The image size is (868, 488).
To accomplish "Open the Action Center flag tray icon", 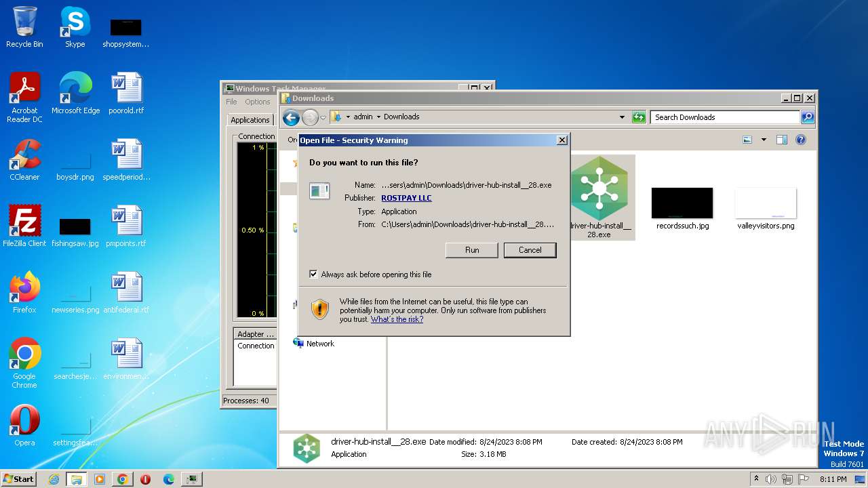I will (804, 479).
